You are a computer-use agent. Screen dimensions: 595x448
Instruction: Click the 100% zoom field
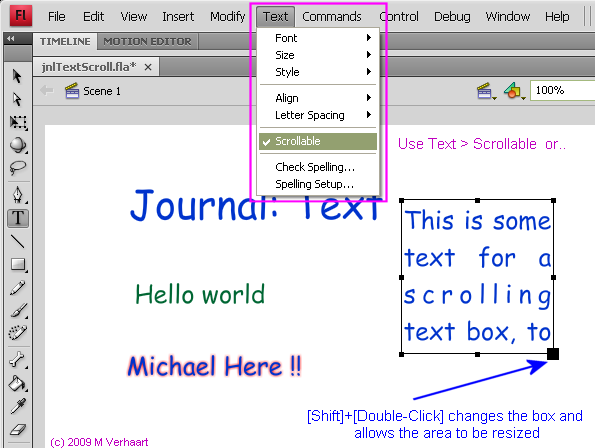[x=562, y=90]
